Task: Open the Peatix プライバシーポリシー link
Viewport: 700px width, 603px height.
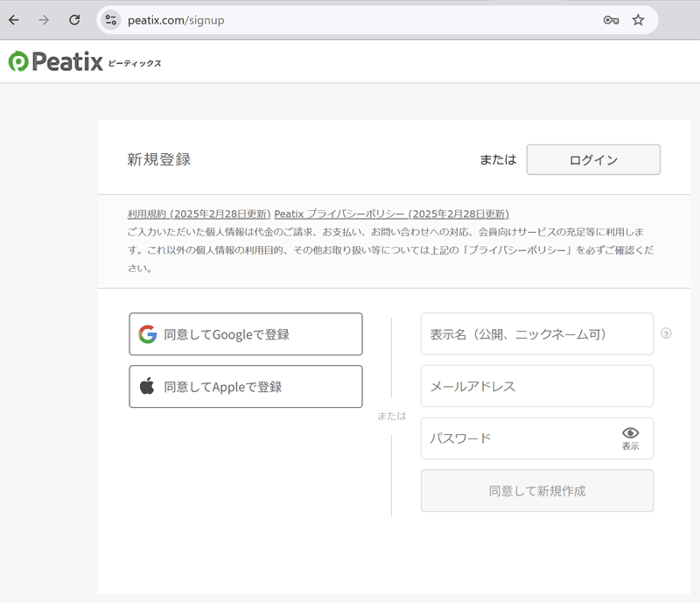Action: coord(391,214)
